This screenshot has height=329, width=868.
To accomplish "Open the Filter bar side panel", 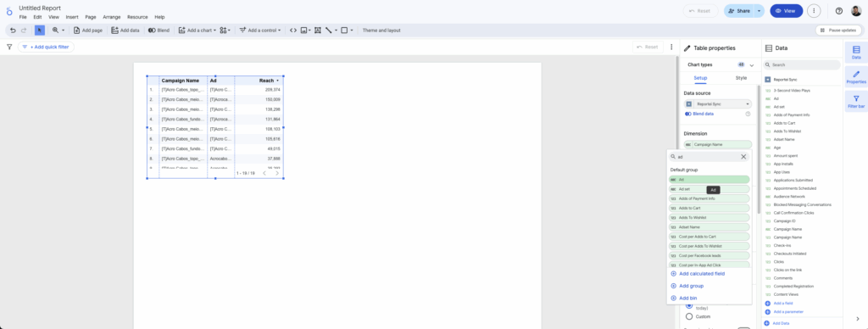I will (856, 101).
